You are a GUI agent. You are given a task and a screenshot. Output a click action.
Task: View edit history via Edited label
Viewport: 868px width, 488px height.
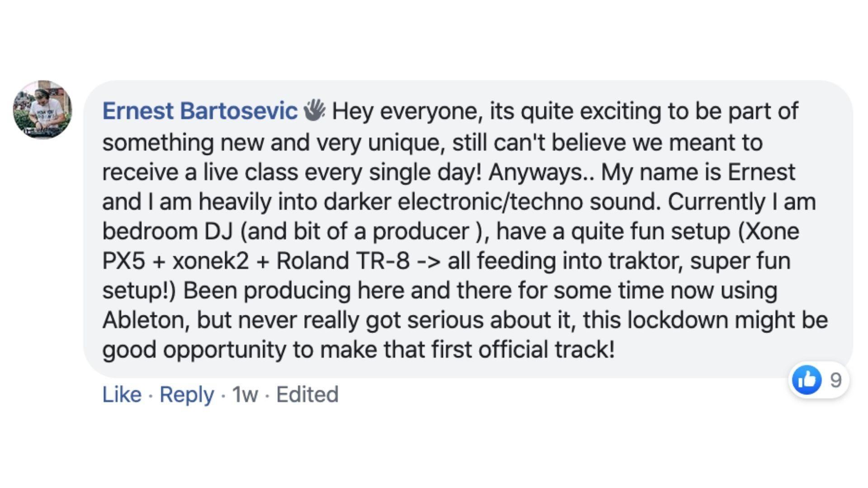coord(307,394)
